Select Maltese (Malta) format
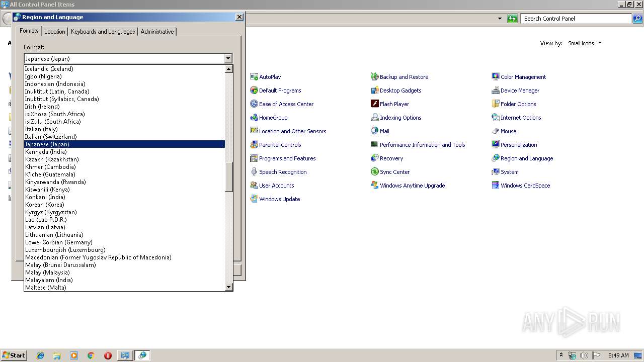The height and width of the screenshot is (362, 644). point(125,288)
